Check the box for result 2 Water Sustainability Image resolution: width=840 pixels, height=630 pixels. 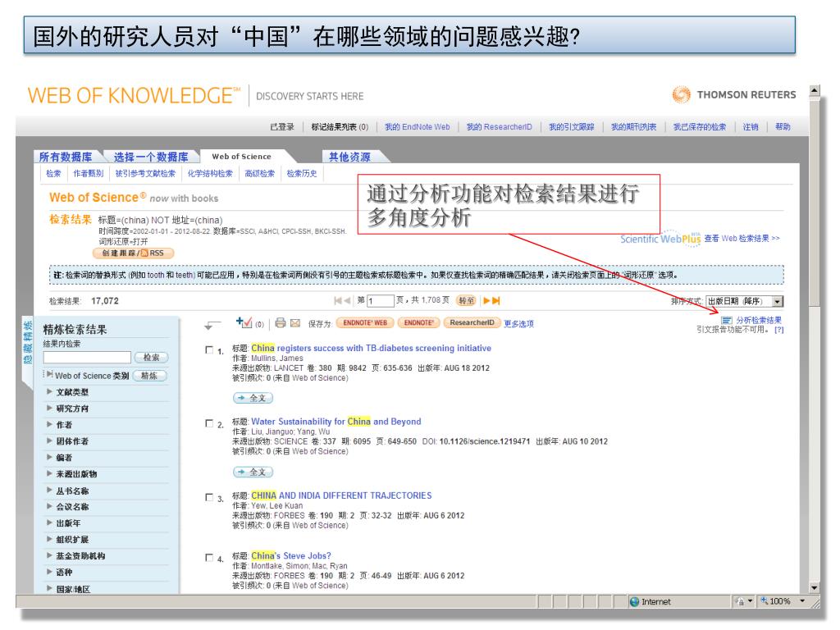(x=209, y=423)
